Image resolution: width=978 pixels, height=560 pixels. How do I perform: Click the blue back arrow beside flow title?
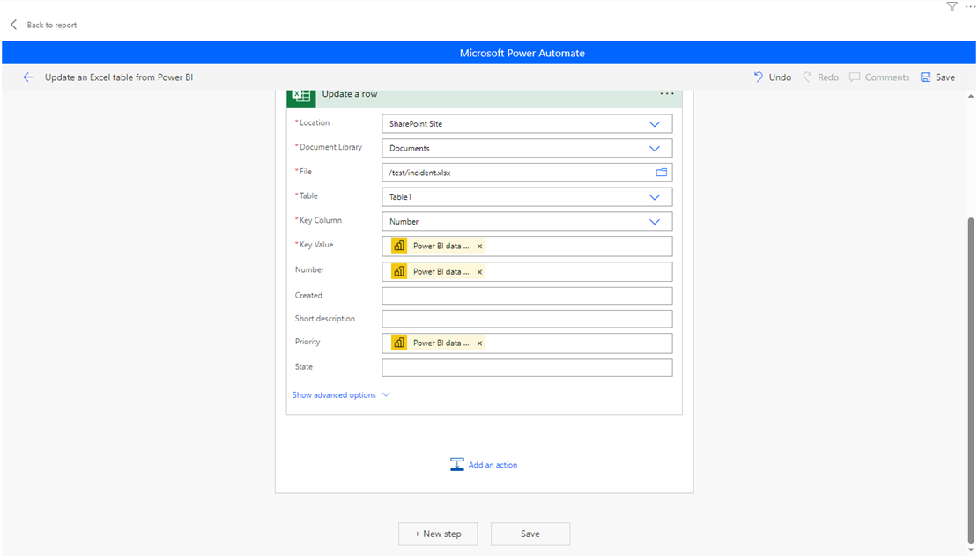[x=28, y=77]
